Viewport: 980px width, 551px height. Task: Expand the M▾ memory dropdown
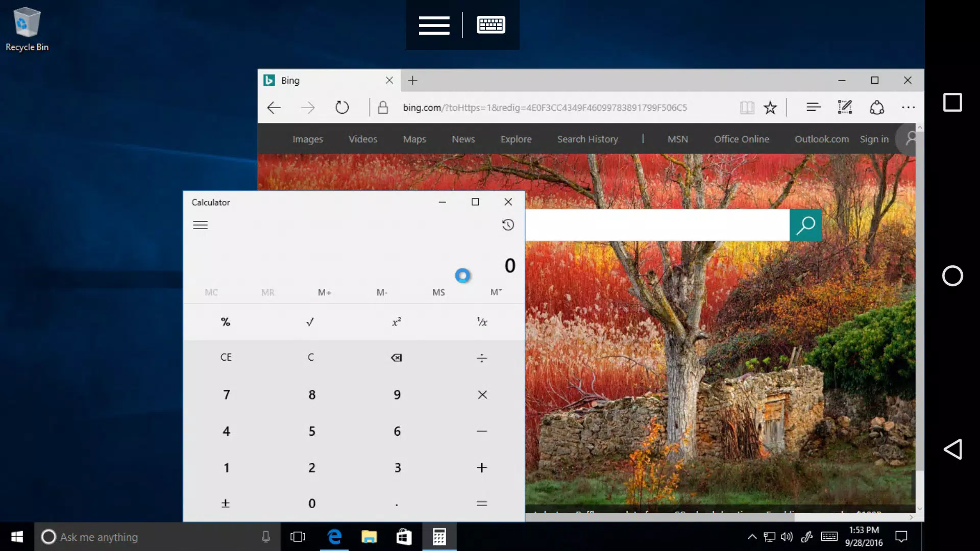(x=497, y=292)
